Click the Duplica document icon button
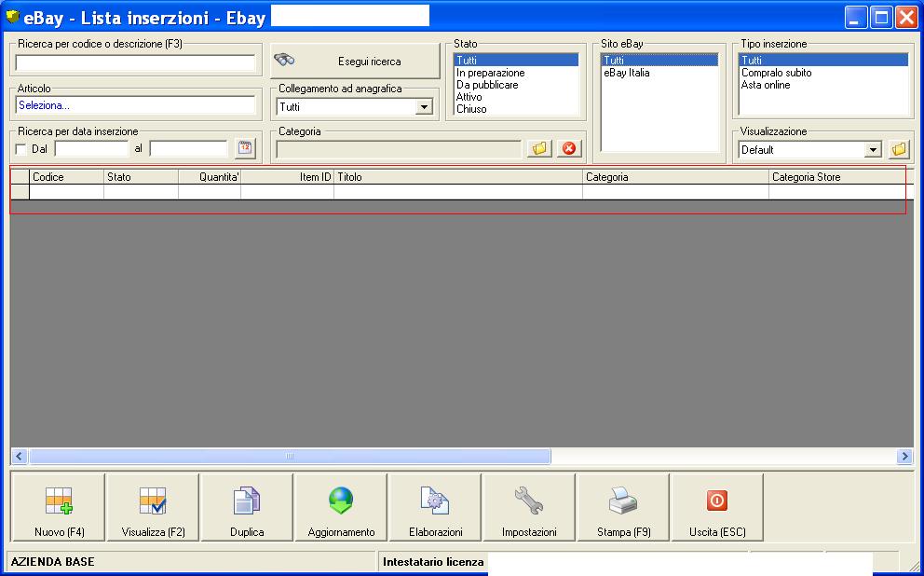 click(247, 507)
